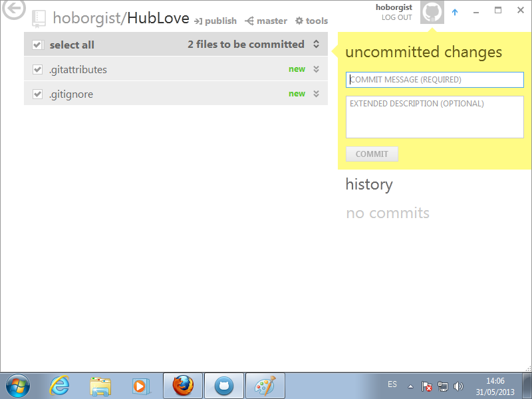Switch to GitHub app on taskbar

point(224,386)
